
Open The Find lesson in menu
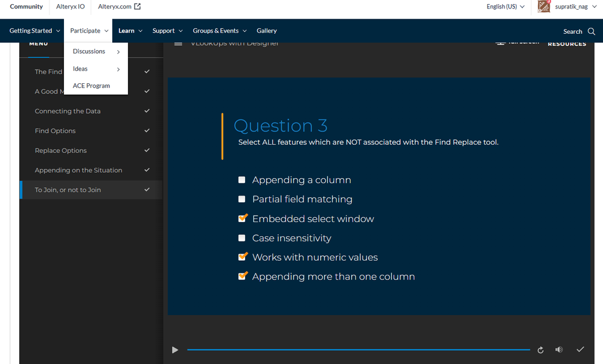(x=48, y=72)
